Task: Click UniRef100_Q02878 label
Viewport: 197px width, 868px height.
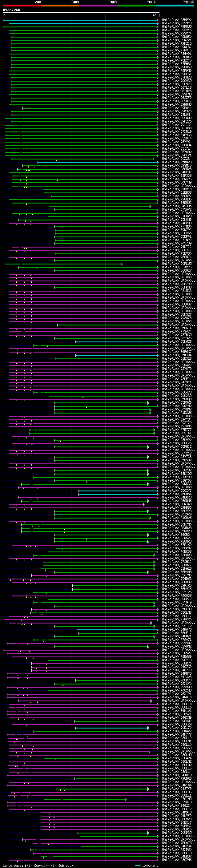Action: point(176,318)
